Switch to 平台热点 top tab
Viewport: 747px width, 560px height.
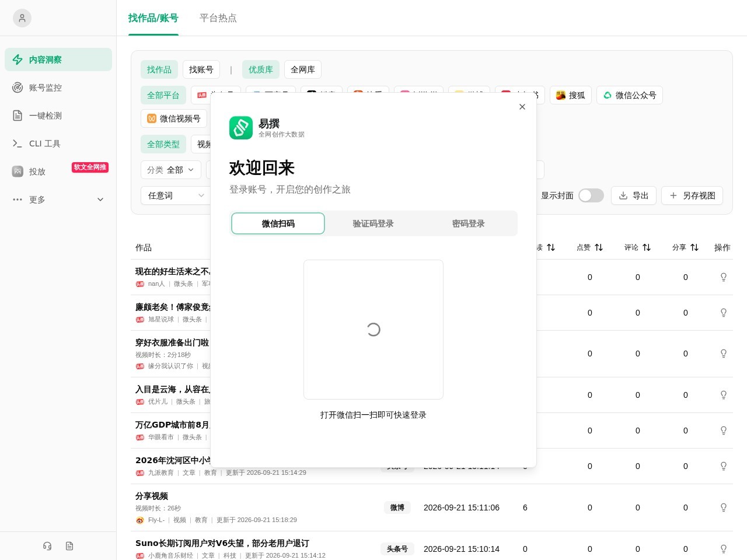(x=218, y=18)
